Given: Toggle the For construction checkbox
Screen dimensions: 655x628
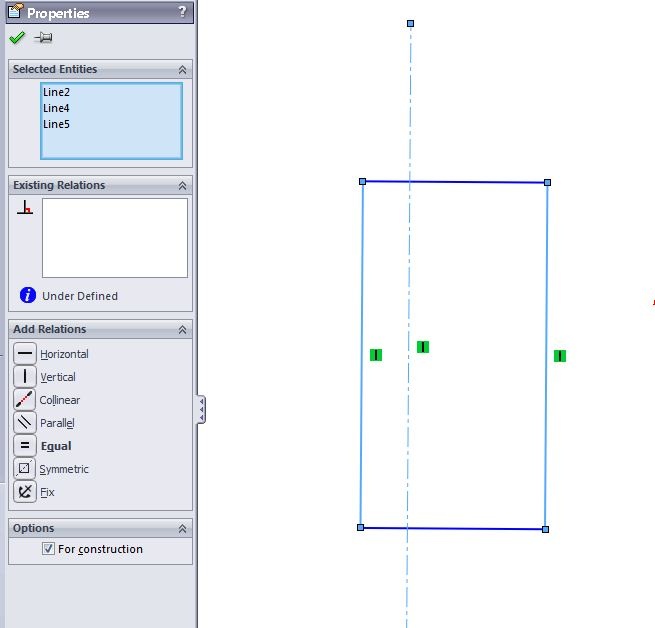Looking at the screenshot, I should [48, 548].
